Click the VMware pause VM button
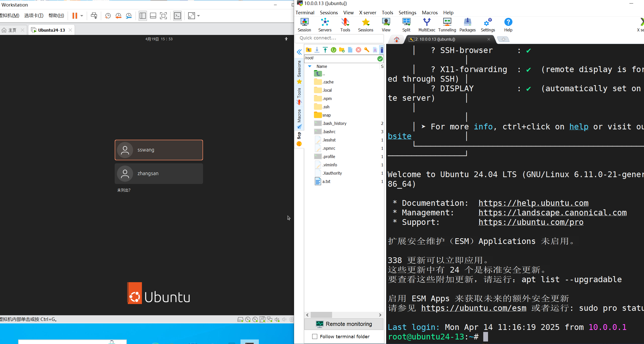644x344 pixels. pyautogui.click(x=75, y=16)
